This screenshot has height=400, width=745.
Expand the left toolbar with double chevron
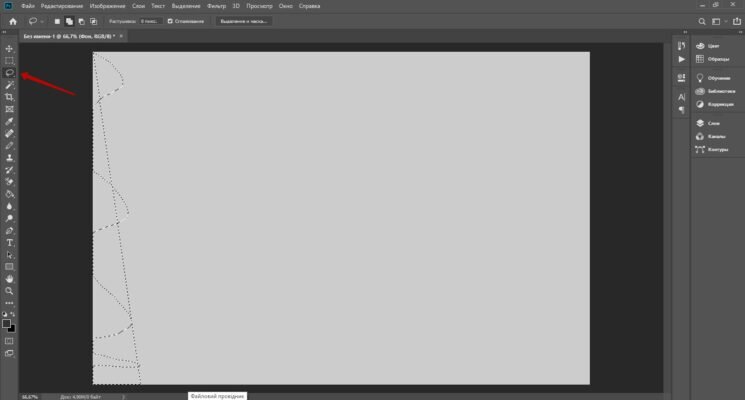click(x=4, y=32)
